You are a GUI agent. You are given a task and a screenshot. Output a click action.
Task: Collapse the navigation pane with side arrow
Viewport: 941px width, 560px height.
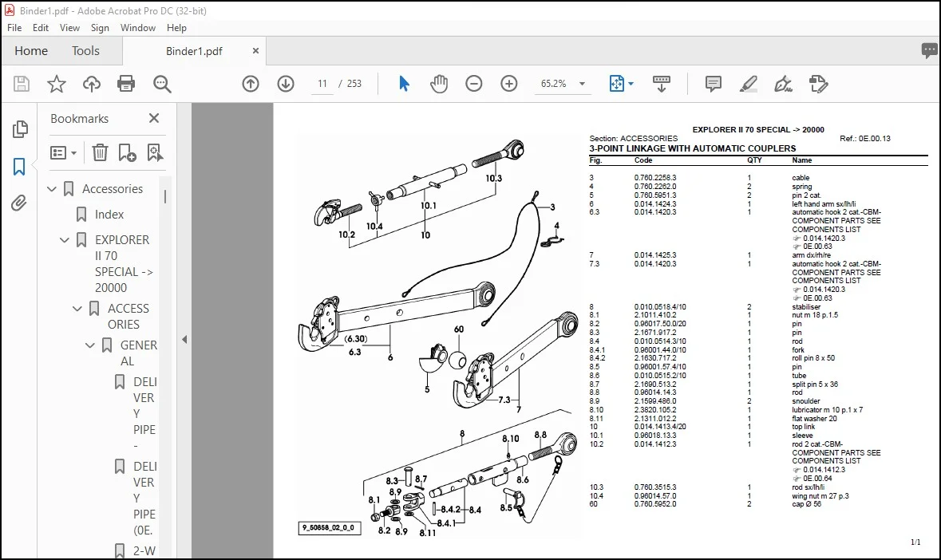coord(184,339)
